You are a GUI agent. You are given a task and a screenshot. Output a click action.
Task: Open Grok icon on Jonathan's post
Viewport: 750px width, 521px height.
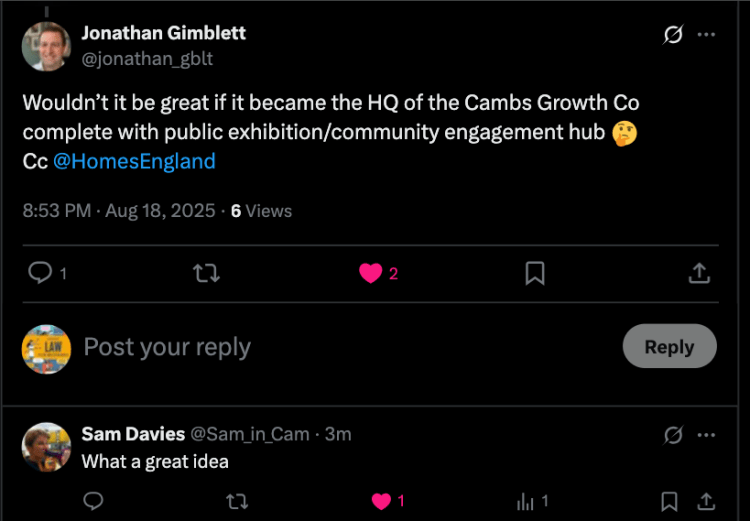(x=673, y=34)
